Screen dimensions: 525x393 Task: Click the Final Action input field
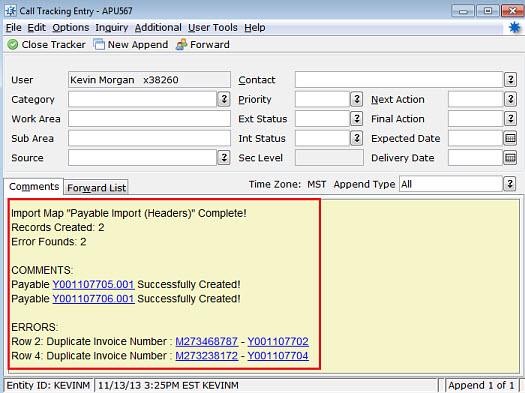pyautogui.click(x=475, y=119)
